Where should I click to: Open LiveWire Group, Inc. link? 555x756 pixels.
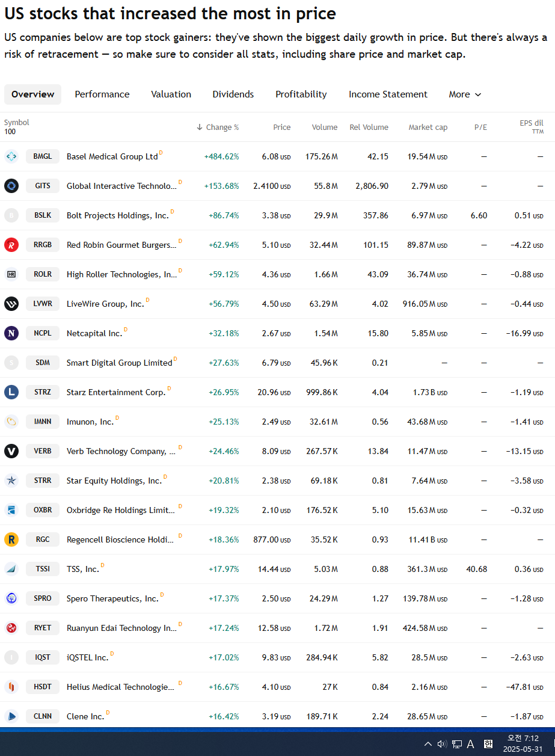[106, 304]
